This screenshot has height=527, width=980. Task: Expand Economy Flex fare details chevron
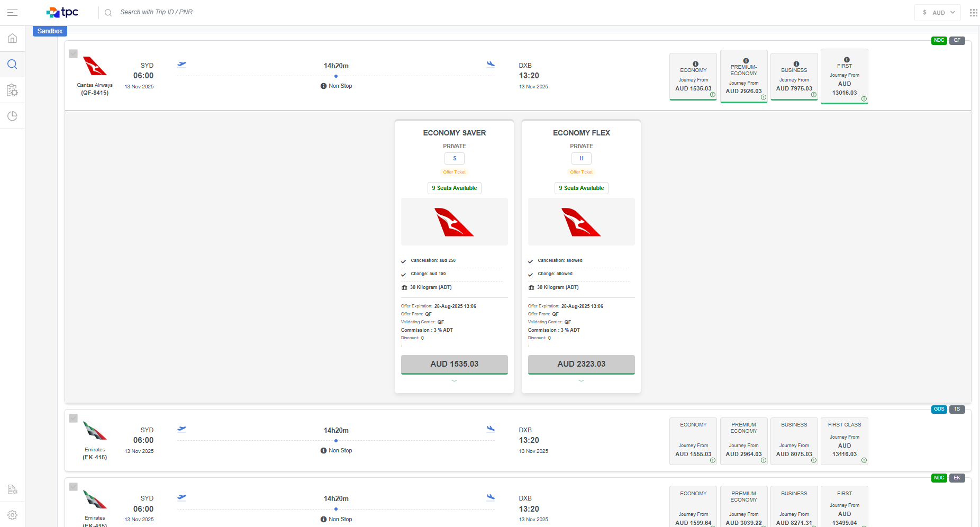pyautogui.click(x=581, y=381)
